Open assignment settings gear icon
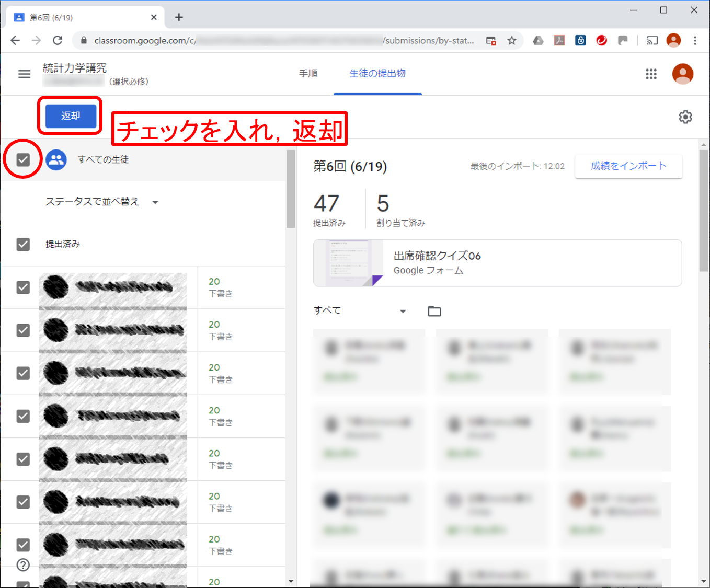710x588 pixels. pyautogui.click(x=685, y=117)
